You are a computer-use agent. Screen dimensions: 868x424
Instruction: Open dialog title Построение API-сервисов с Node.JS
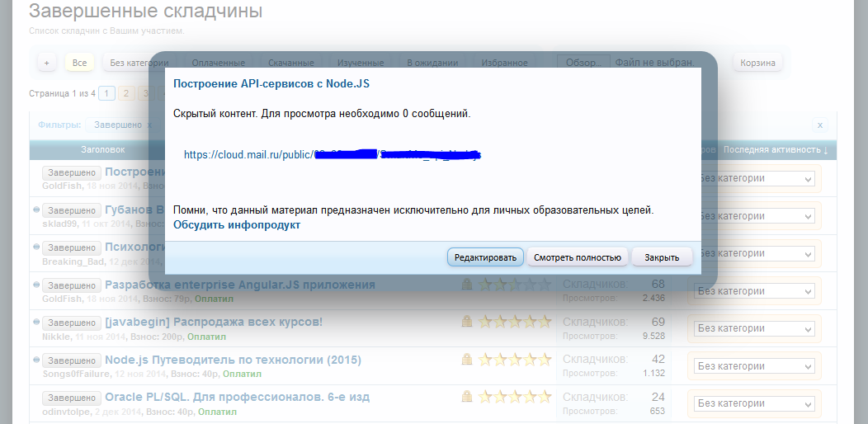[271, 84]
